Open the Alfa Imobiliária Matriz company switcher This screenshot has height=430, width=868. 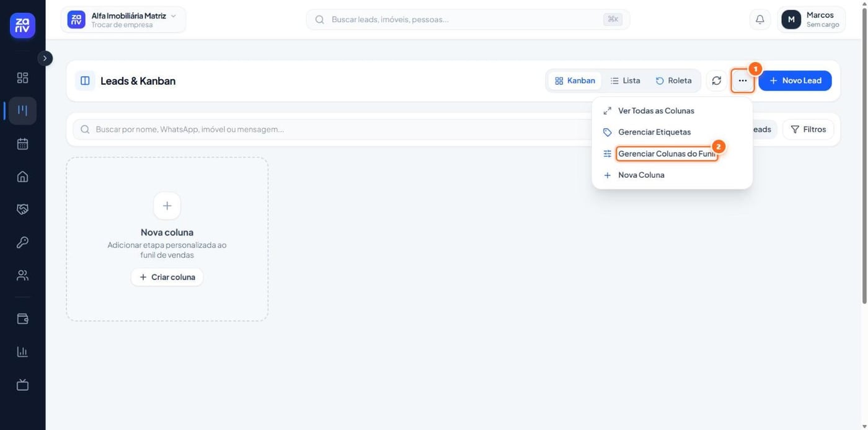pyautogui.click(x=123, y=19)
